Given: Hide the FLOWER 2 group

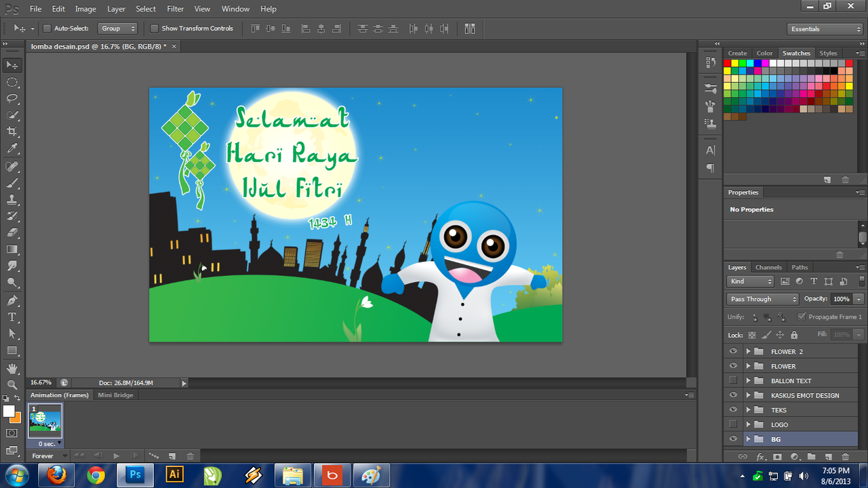Looking at the screenshot, I should [733, 351].
